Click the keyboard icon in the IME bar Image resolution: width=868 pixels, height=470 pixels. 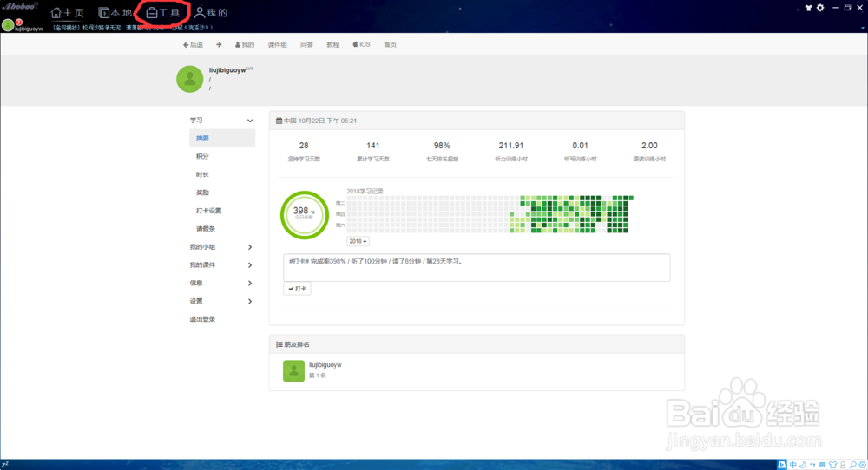(x=823, y=465)
